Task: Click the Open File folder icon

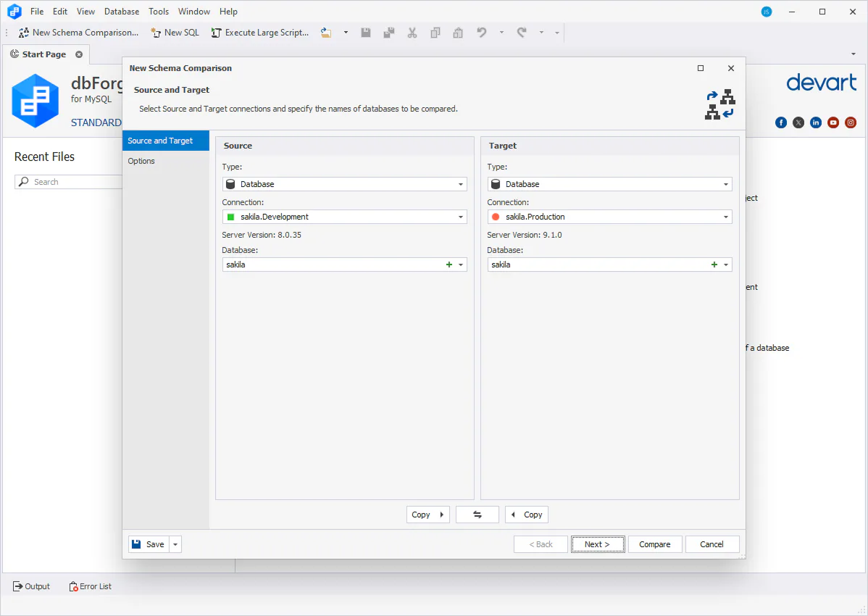Action: pyautogui.click(x=326, y=33)
